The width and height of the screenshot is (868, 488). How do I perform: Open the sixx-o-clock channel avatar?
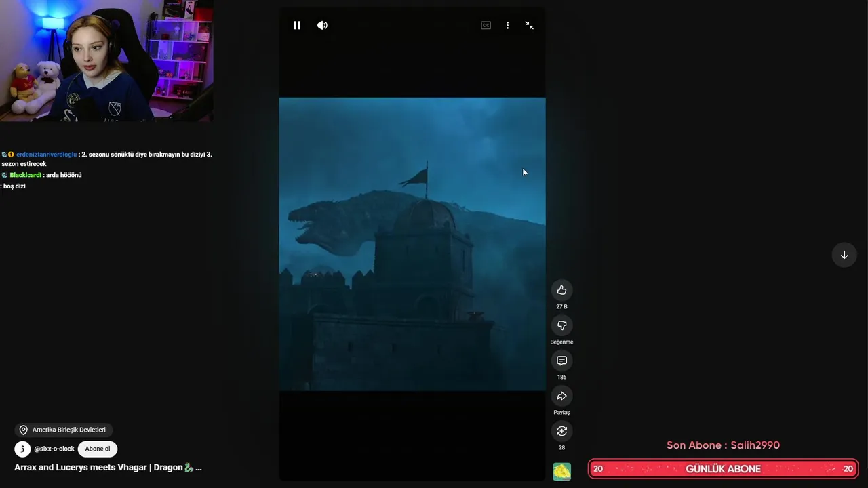(22, 449)
